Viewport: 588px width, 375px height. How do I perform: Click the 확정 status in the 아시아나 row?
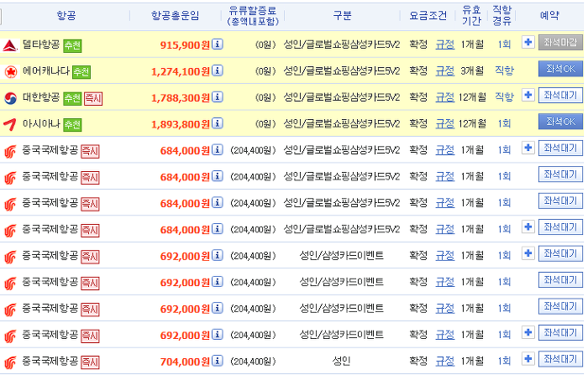tap(418, 123)
